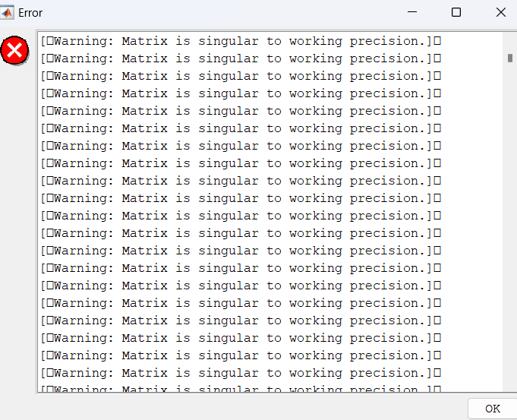Viewport: 517px width, 420px height.
Task: Click the last fully visible warning line
Action: point(241,373)
